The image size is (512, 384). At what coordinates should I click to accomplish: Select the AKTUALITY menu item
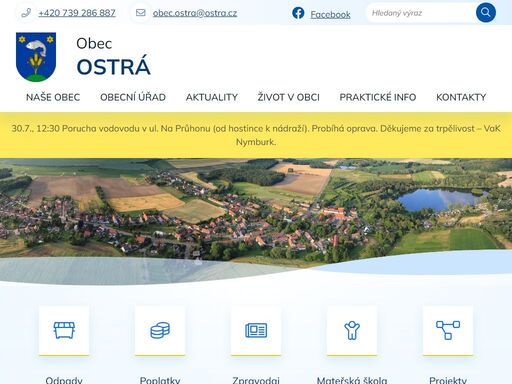tap(212, 97)
